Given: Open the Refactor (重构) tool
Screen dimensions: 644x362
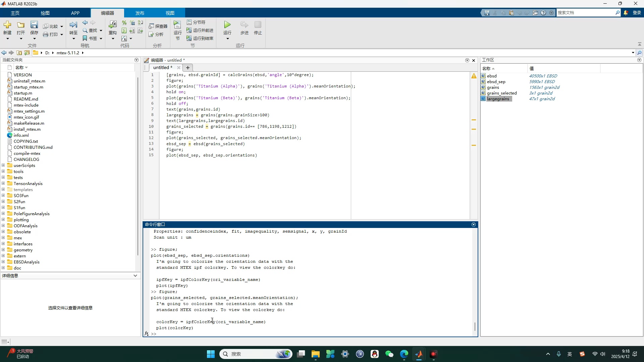Looking at the screenshot, I should [x=113, y=25].
